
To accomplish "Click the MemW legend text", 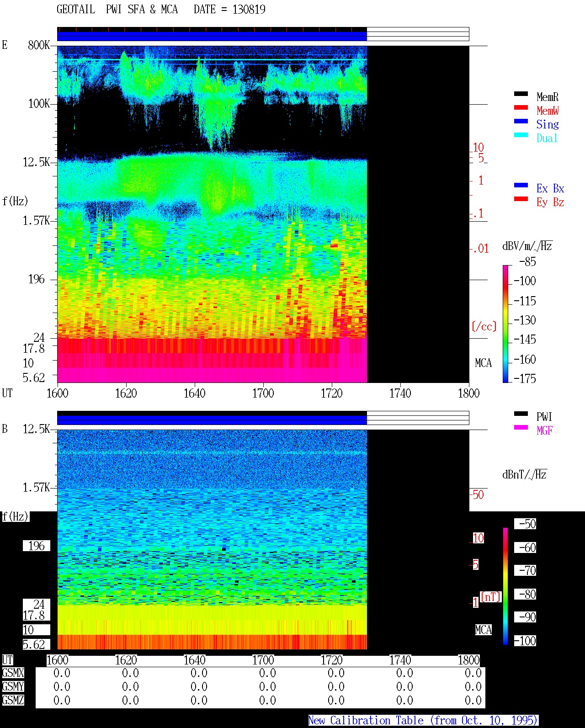I will click(548, 111).
